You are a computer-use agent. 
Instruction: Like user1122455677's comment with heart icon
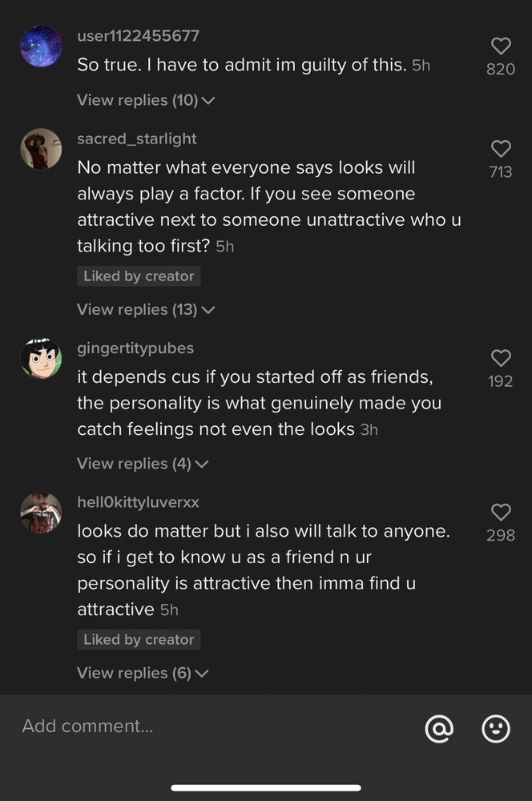click(501, 46)
